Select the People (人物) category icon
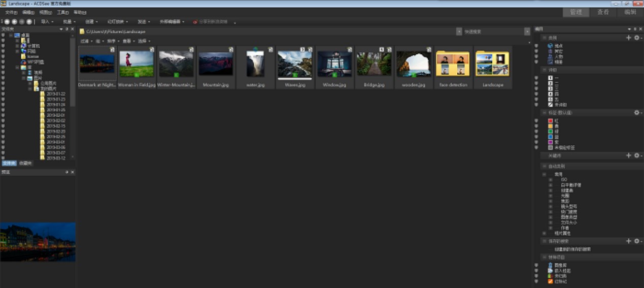 pyautogui.click(x=550, y=57)
